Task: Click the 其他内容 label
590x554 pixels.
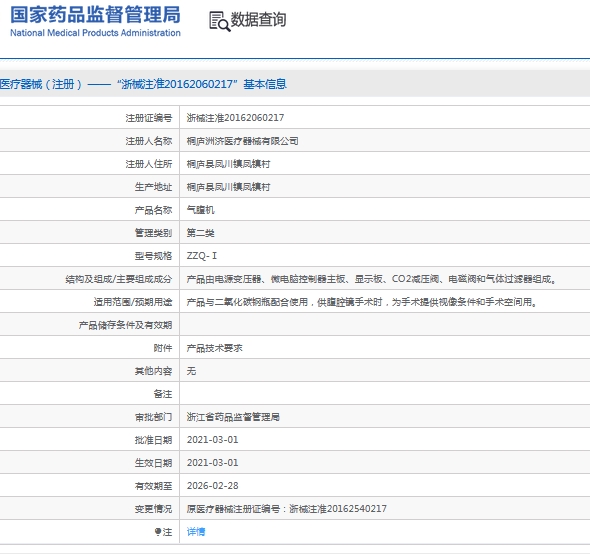Action: pos(153,371)
